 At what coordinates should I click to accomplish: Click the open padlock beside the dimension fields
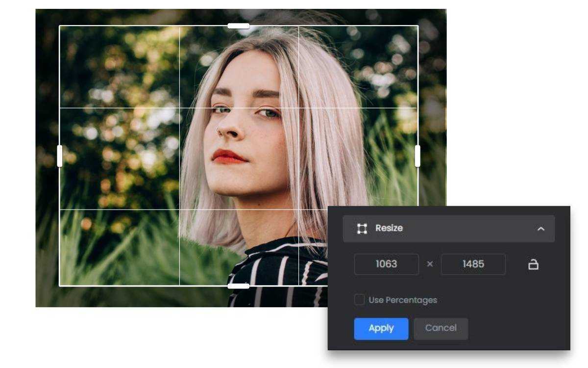click(x=534, y=264)
